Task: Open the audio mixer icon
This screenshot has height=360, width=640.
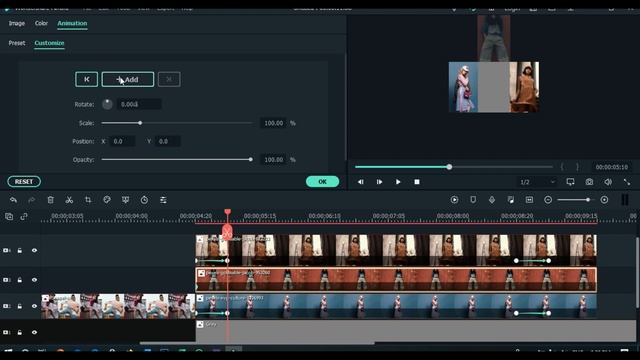Action: 511,200
